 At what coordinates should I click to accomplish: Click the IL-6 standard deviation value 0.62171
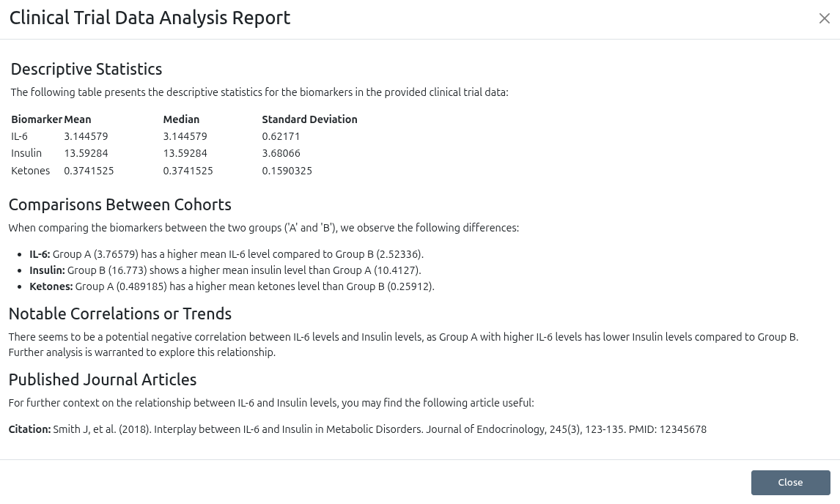(281, 136)
